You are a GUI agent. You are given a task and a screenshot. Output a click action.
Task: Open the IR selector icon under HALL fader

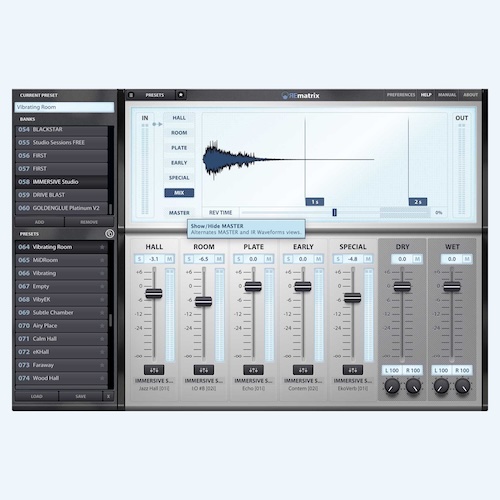tap(154, 370)
